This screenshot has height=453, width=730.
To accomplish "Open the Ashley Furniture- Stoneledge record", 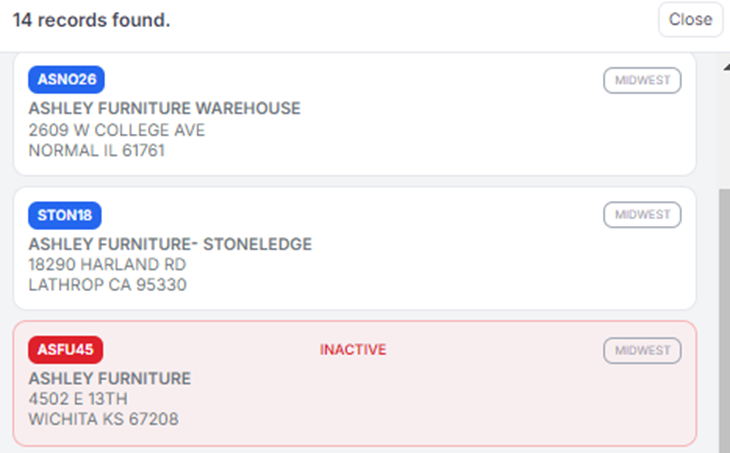I will (170, 244).
